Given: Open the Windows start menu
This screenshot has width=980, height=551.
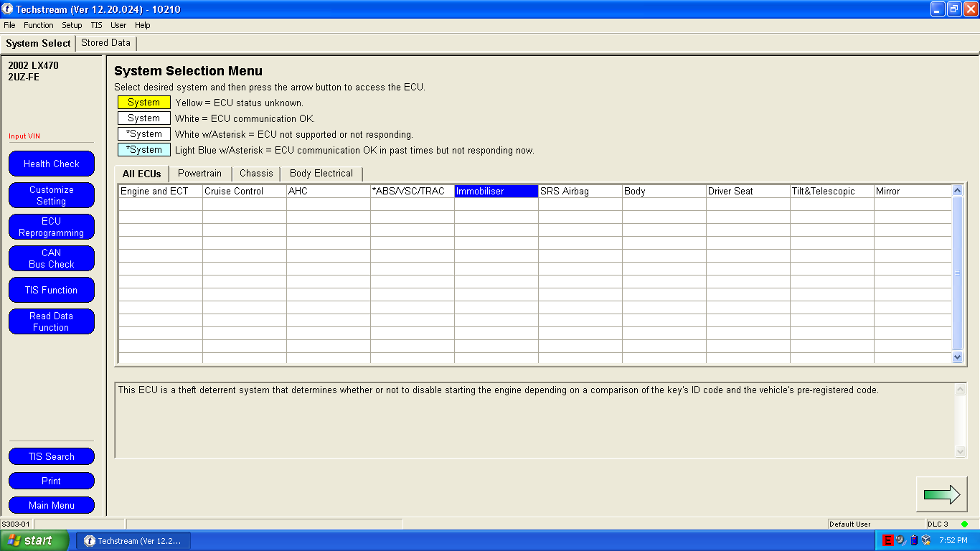Looking at the screenshot, I should click(x=34, y=540).
